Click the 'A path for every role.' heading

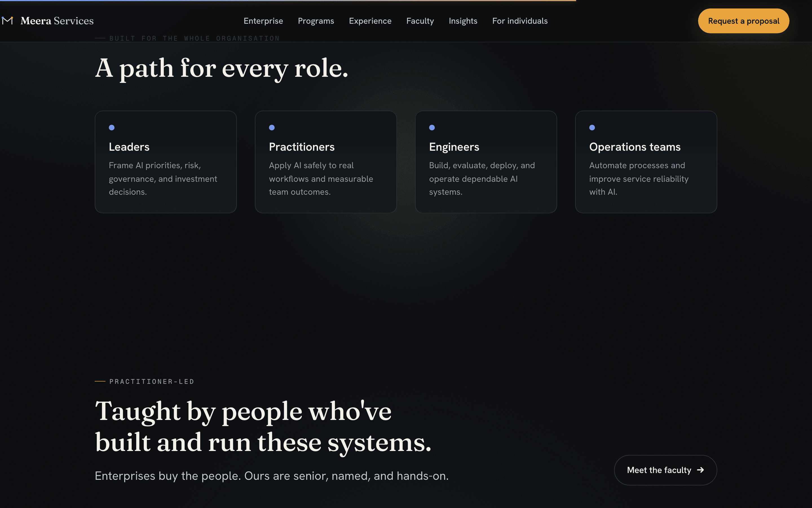[221, 69]
